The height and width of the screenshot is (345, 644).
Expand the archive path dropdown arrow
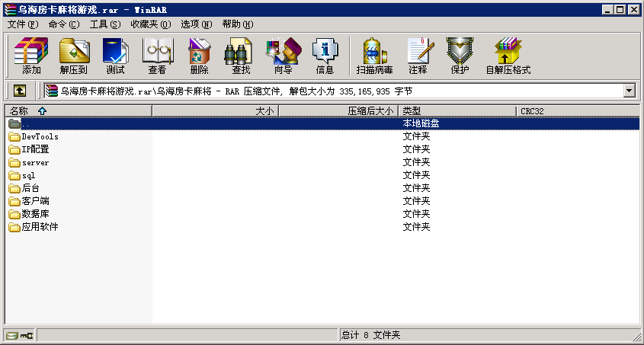(x=630, y=91)
